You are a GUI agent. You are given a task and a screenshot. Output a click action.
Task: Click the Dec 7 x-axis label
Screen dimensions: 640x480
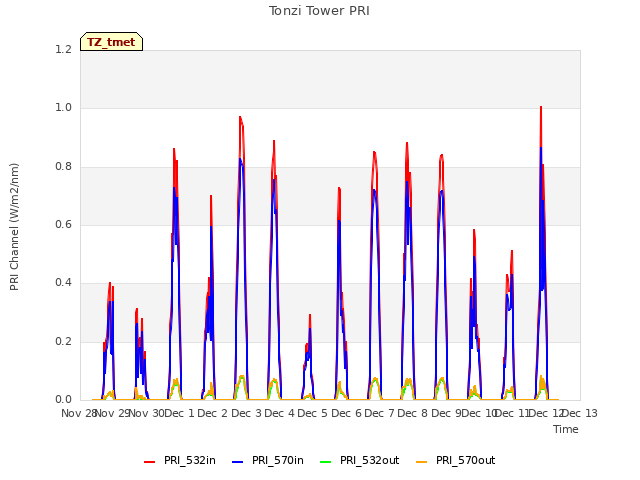point(379,413)
